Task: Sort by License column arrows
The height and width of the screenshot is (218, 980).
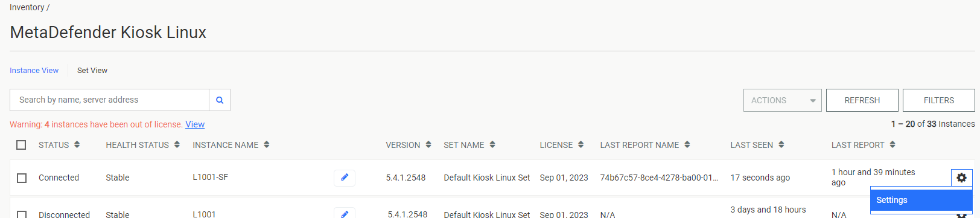Action: (x=581, y=145)
